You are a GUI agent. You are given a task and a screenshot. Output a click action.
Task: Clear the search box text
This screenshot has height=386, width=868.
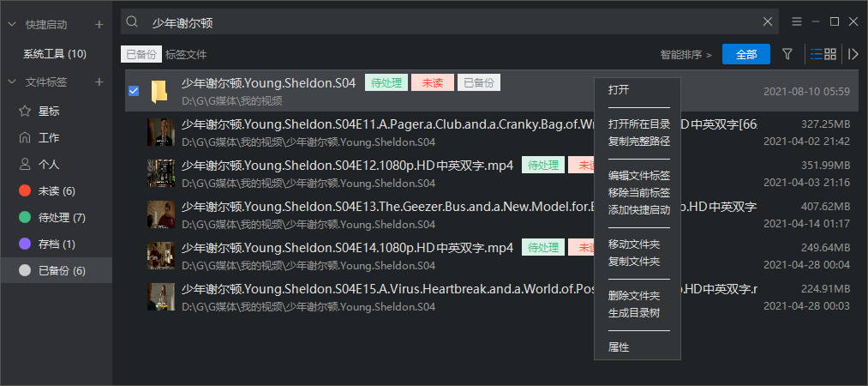(768, 22)
